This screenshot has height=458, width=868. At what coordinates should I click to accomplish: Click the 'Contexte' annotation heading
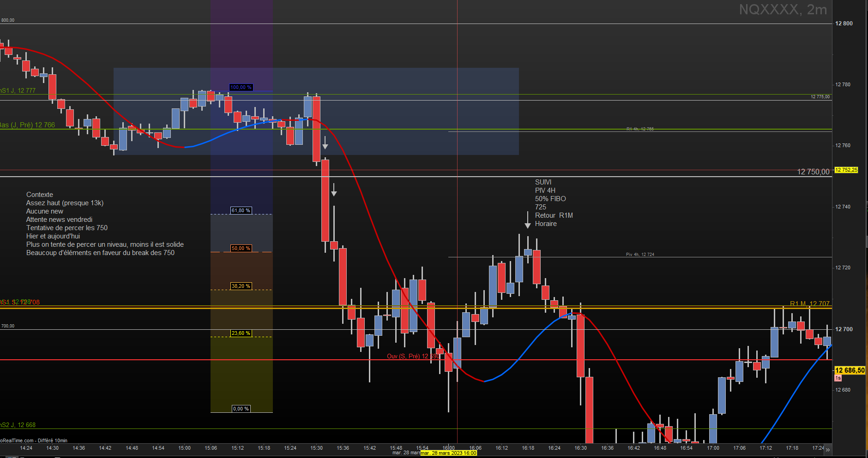(x=40, y=195)
